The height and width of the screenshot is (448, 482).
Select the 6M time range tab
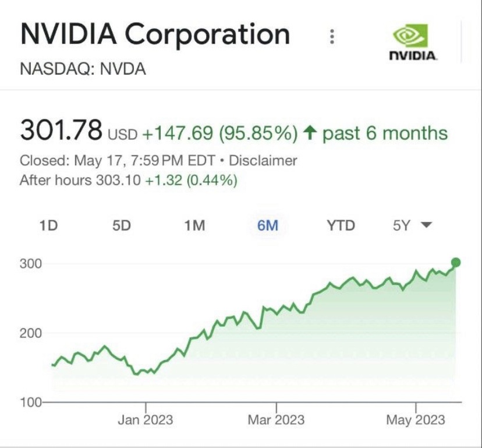tap(268, 225)
